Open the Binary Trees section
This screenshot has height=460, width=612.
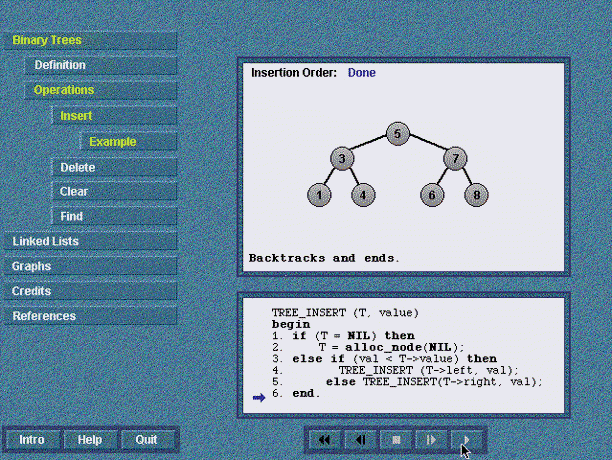(x=90, y=40)
